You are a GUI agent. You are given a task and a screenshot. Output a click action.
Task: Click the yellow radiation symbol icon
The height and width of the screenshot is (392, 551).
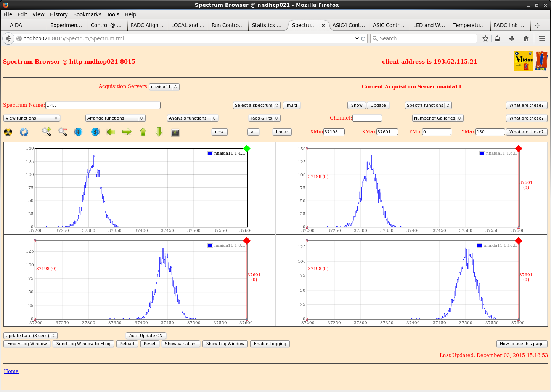pyautogui.click(x=8, y=132)
